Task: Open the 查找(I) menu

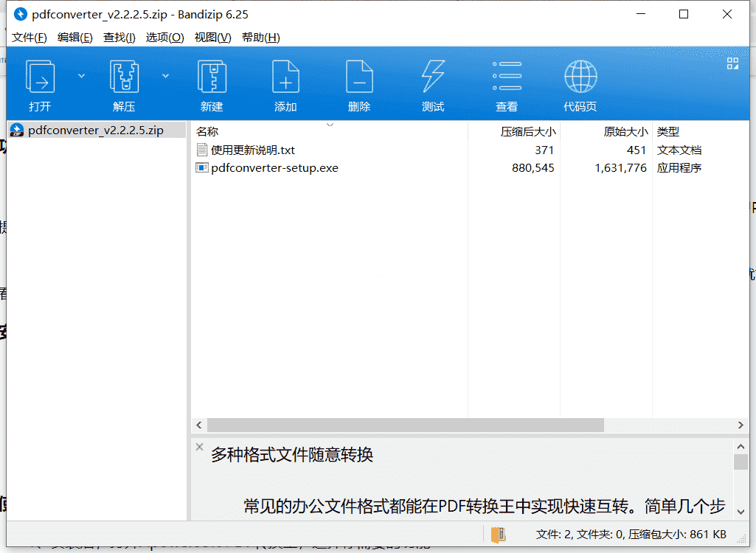Action: (x=119, y=38)
